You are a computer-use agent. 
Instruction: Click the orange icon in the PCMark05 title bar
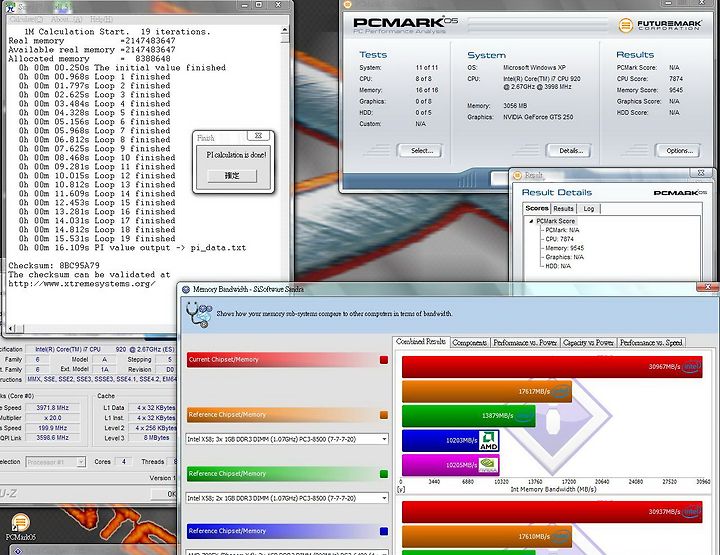347,4
